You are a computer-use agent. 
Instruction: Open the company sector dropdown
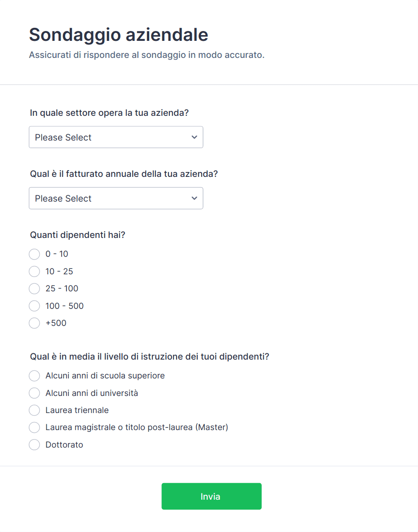point(116,137)
